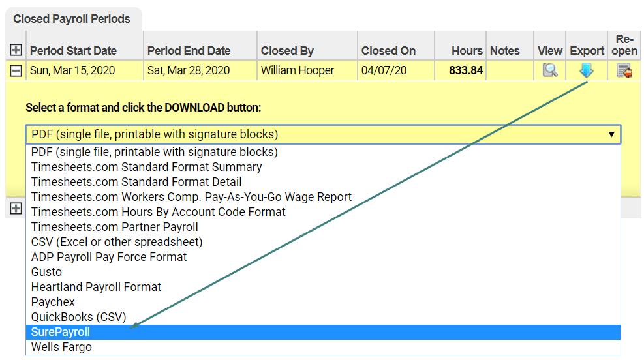Open the Closed Payroll Periods tab
Screen dimensions: 644x360
click(74, 19)
